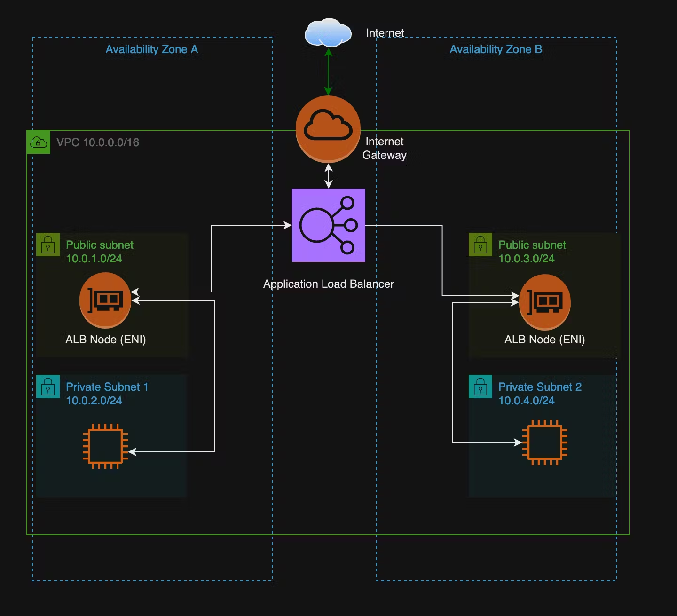Select the Internet Gateway icon
677x616 pixels.
pos(328,129)
